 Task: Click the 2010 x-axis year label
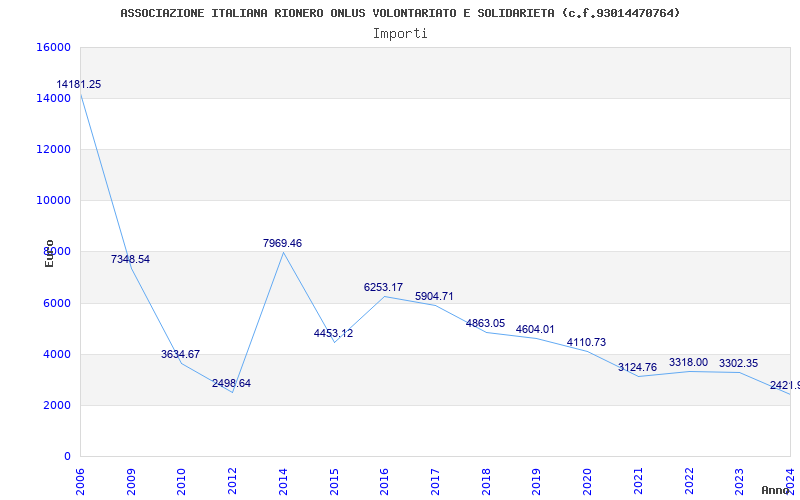pyautogui.click(x=182, y=482)
